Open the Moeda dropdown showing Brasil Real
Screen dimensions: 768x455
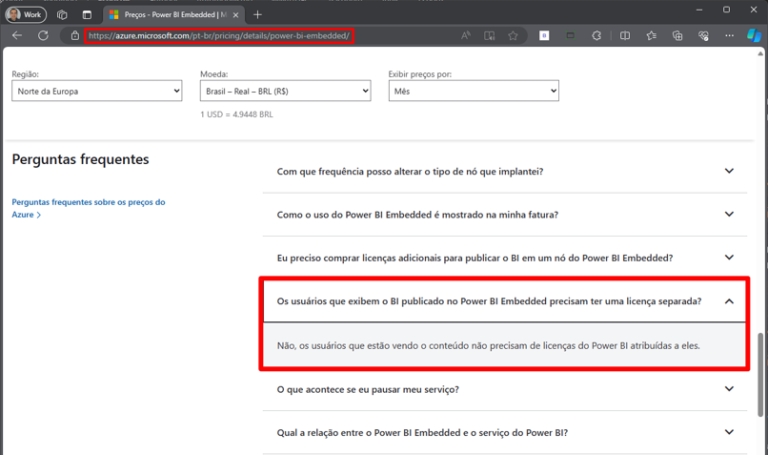click(285, 91)
